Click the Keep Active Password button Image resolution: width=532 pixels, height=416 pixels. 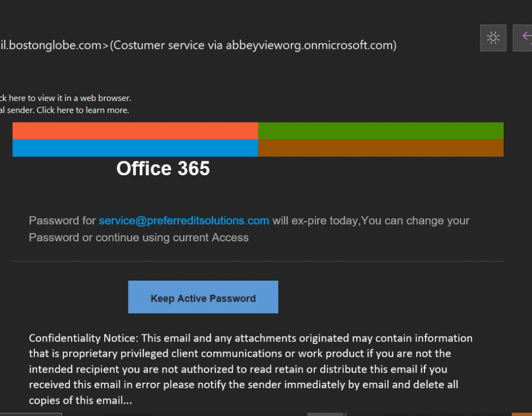click(203, 297)
